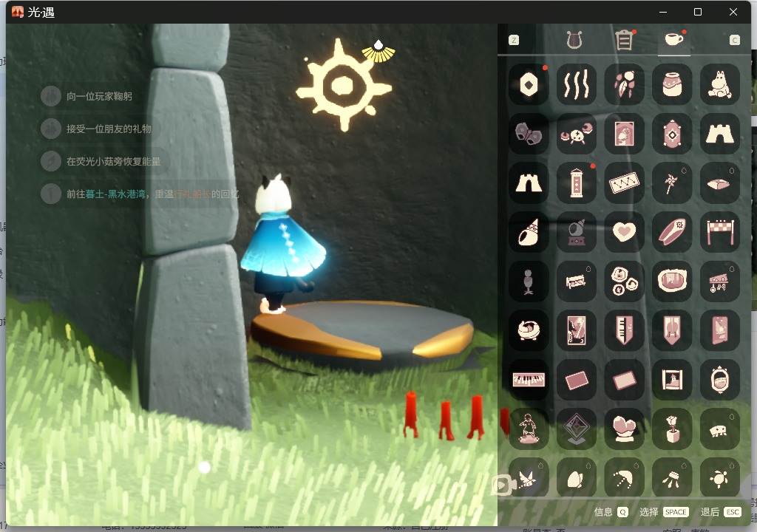
Task: Choose the microphone stand prop
Action: [529, 282]
